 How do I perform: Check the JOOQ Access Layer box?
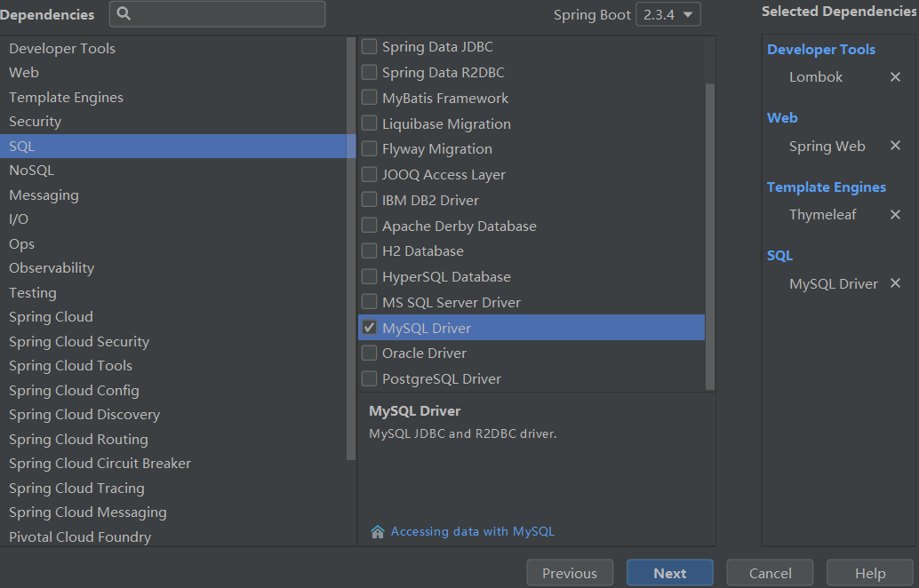point(369,174)
